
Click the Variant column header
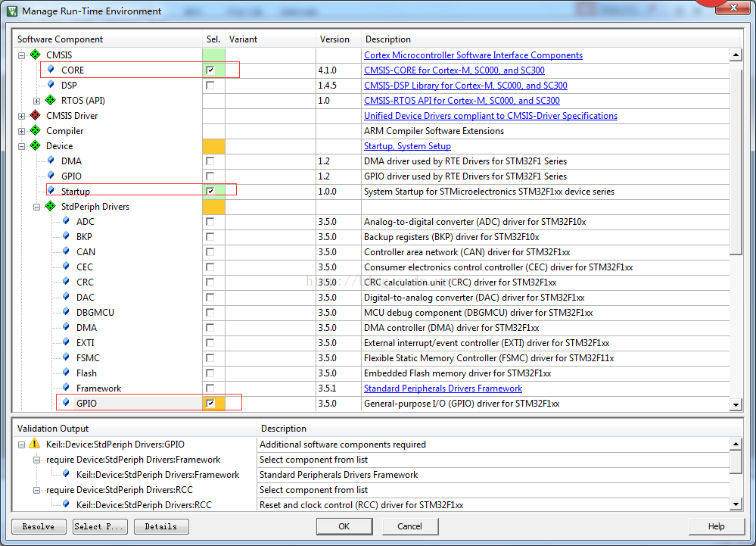click(270, 39)
